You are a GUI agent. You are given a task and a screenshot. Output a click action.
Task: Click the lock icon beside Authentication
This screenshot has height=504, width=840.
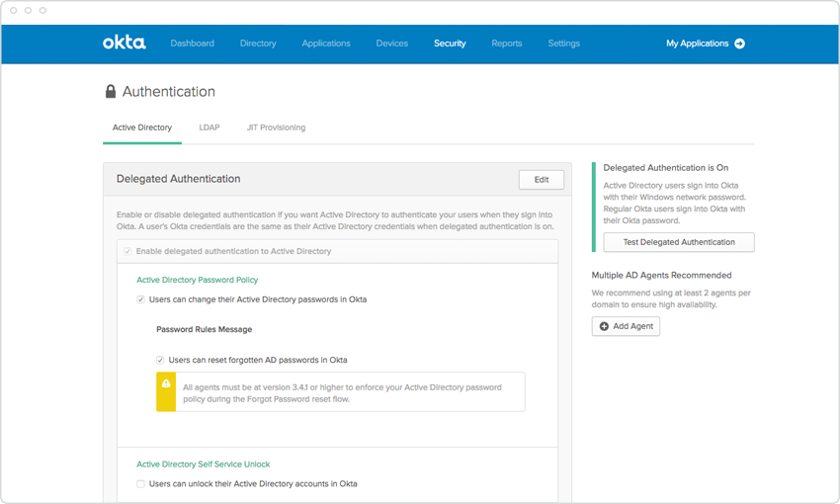(x=111, y=92)
